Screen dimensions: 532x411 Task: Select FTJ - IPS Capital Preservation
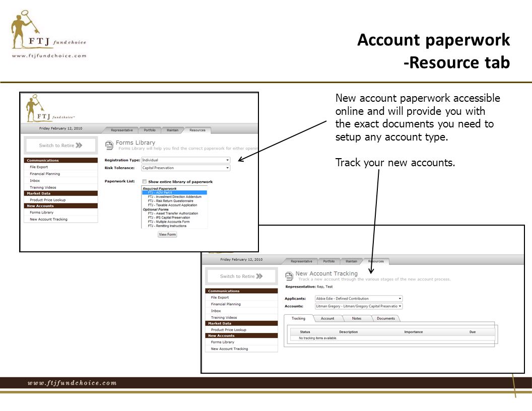[x=169, y=218]
